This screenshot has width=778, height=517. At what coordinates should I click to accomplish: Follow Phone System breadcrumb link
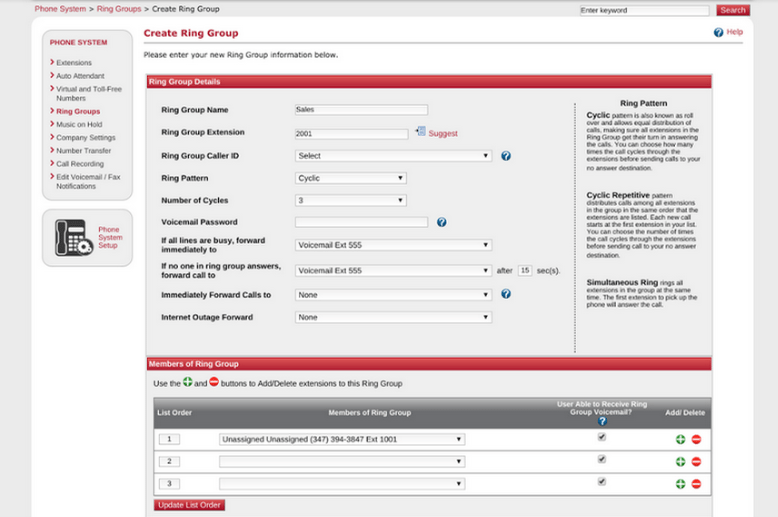60,9
